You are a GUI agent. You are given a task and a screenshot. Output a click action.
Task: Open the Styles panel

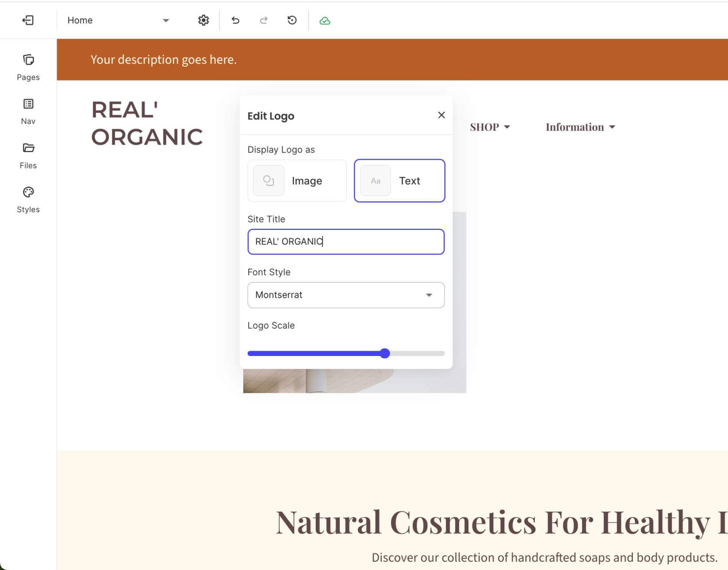28,200
